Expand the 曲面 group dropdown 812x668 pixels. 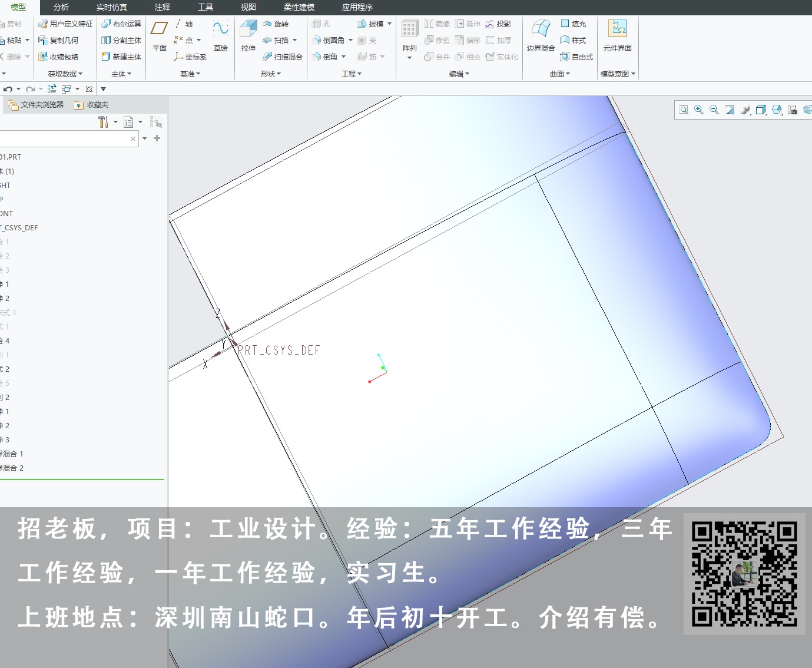click(x=560, y=74)
